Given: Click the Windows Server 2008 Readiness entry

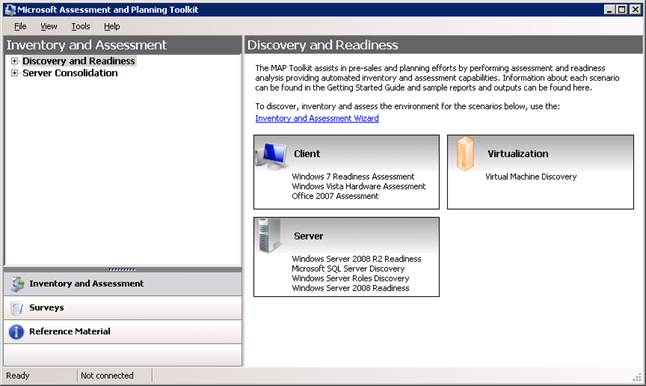Looking at the screenshot, I should coord(350,288).
